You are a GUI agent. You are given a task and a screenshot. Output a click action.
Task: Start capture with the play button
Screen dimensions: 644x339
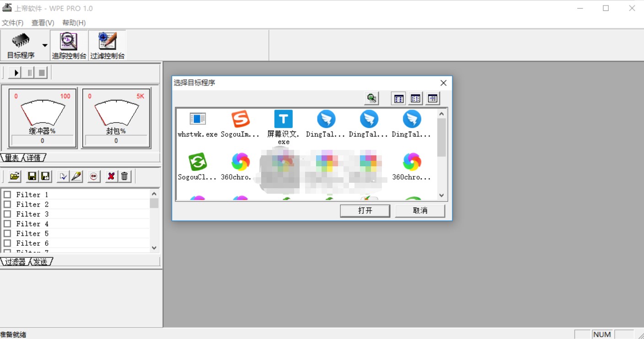(16, 73)
